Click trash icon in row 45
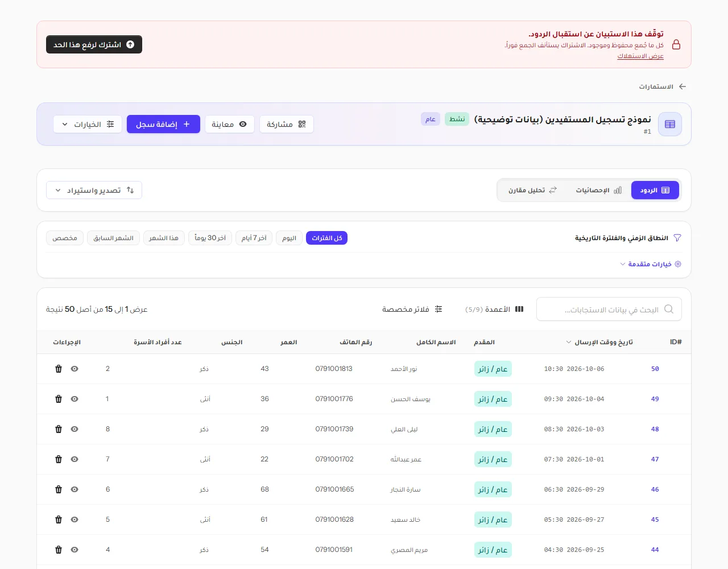This screenshot has width=728, height=569. coord(59,519)
